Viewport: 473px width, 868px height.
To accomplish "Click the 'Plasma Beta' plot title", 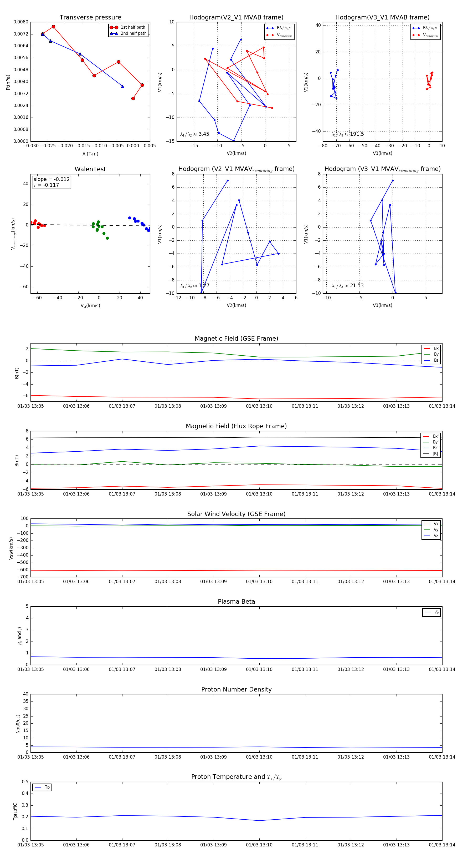I will click(236, 602).
